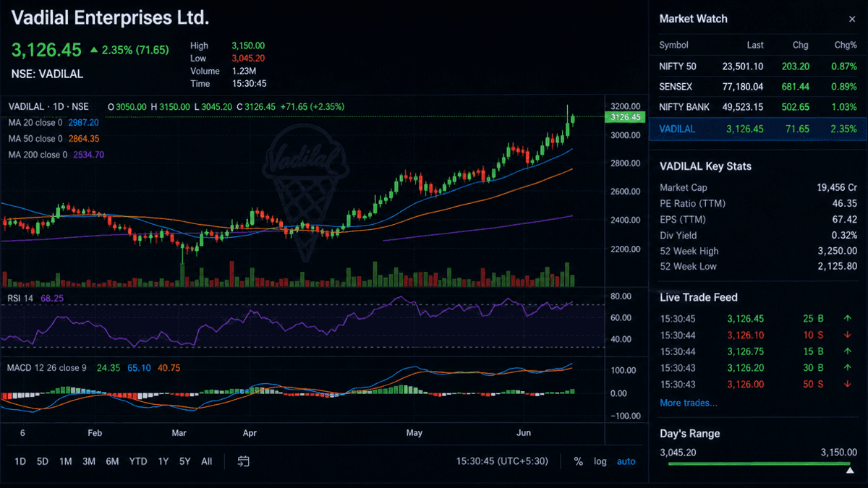The image size is (868, 488).
Task: Select VADILAL row in Market Watch
Action: click(758, 129)
